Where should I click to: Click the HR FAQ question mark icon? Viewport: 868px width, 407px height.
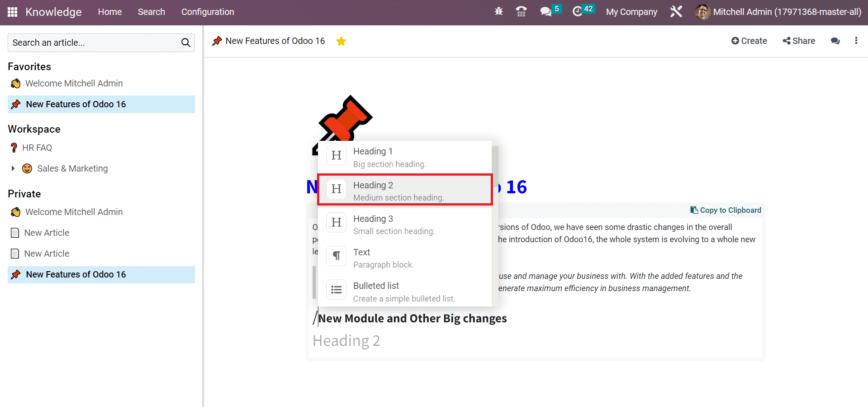pos(14,148)
